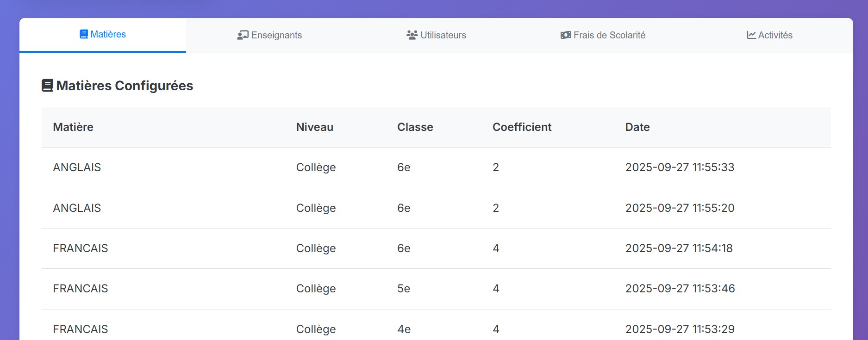Click the Collège cell in the 11:54:18 row
The image size is (868, 340).
coord(316,248)
